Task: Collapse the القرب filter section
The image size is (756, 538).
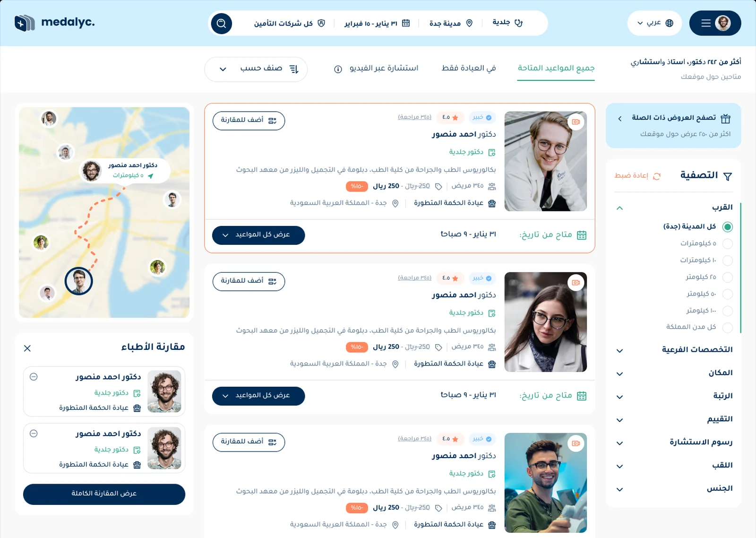Action: (x=619, y=208)
